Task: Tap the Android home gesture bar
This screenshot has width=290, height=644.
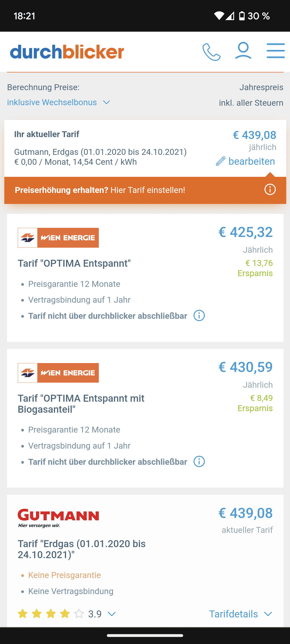Action: click(145, 635)
